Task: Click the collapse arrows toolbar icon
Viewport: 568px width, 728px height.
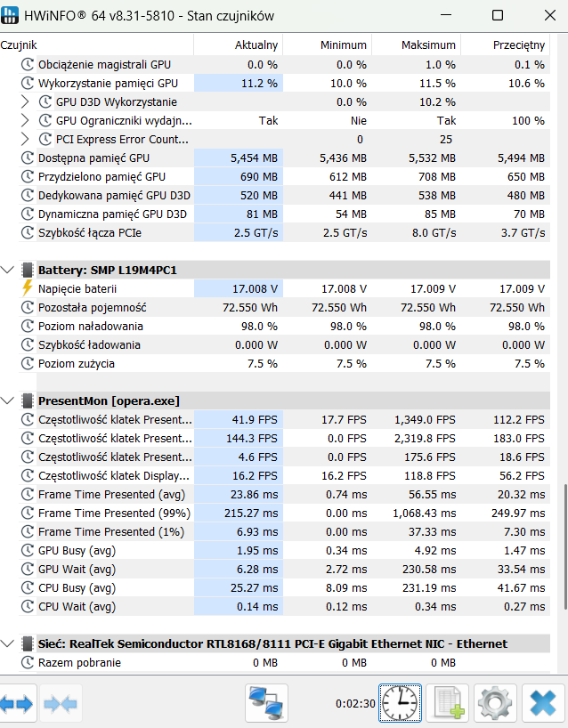Action: tap(61, 704)
